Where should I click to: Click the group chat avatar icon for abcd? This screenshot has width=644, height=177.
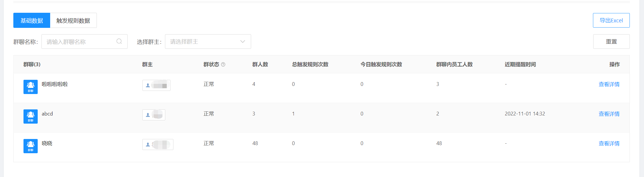pyautogui.click(x=30, y=116)
